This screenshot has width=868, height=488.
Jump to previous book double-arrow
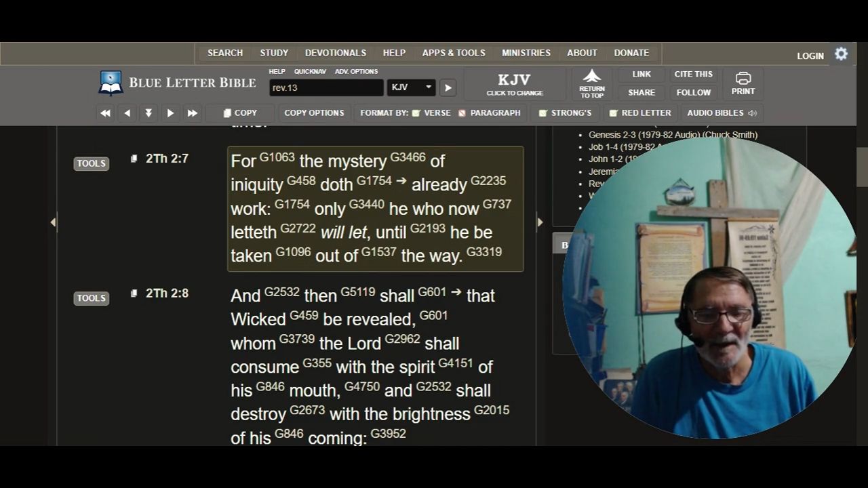click(x=105, y=113)
